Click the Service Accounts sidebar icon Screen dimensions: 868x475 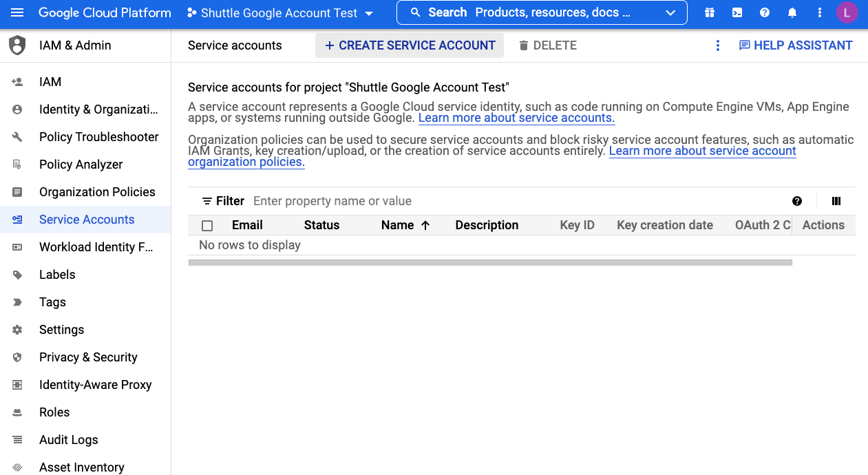[x=17, y=220]
